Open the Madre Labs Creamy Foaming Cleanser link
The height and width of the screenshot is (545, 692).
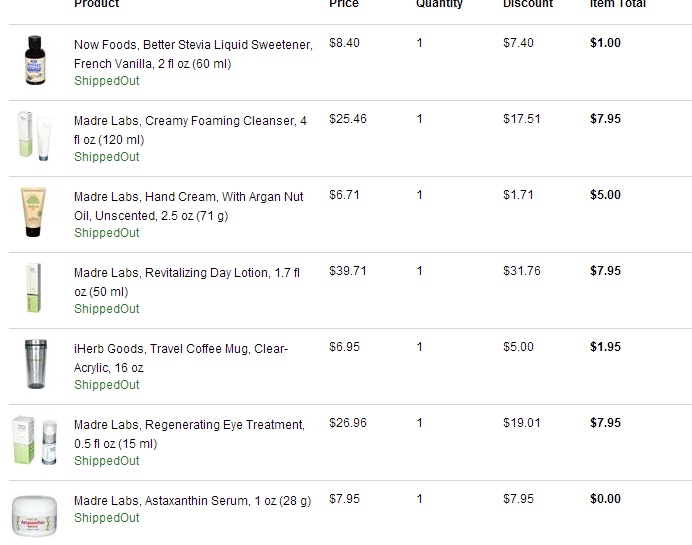click(x=190, y=130)
